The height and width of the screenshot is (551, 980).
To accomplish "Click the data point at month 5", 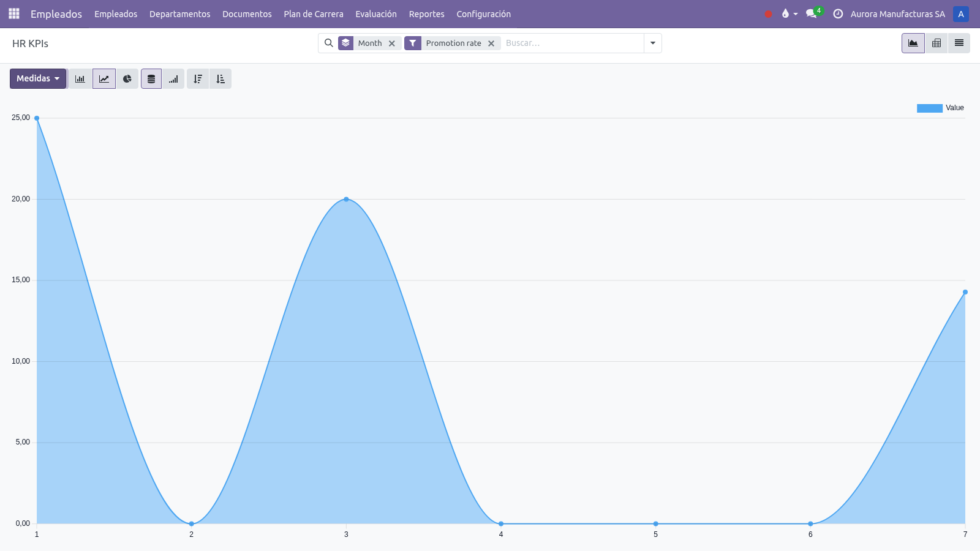I will point(655,523).
